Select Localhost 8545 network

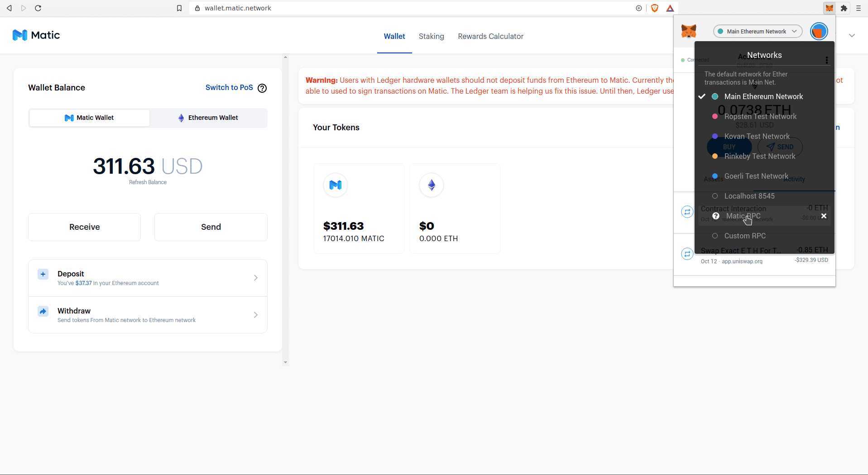pyautogui.click(x=749, y=196)
